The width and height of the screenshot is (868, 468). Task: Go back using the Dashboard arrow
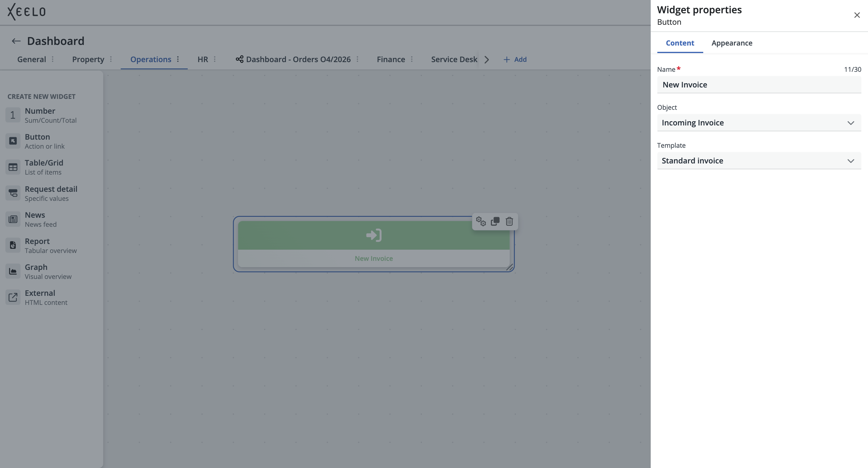click(x=16, y=41)
